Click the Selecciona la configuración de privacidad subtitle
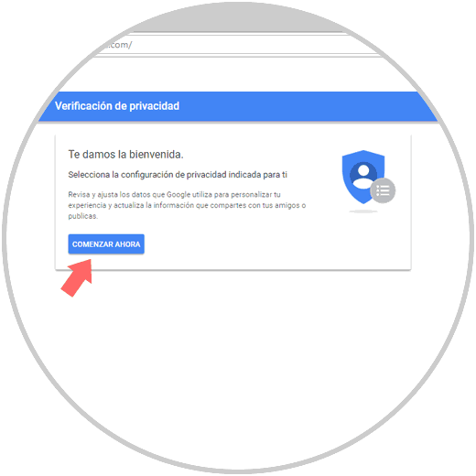Image resolution: width=476 pixels, height=476 pixels. coord(178,175)
